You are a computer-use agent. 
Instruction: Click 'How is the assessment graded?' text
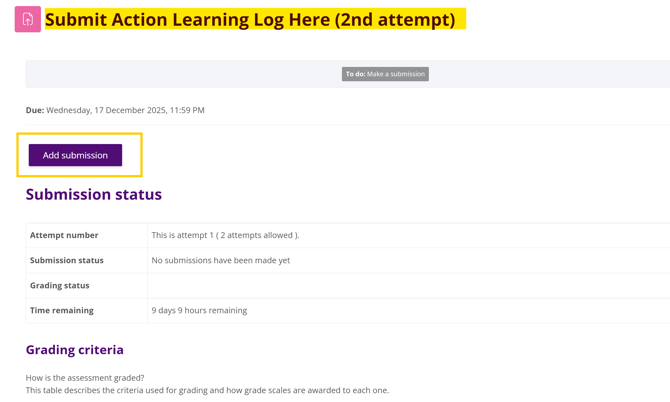click(85, 377)
